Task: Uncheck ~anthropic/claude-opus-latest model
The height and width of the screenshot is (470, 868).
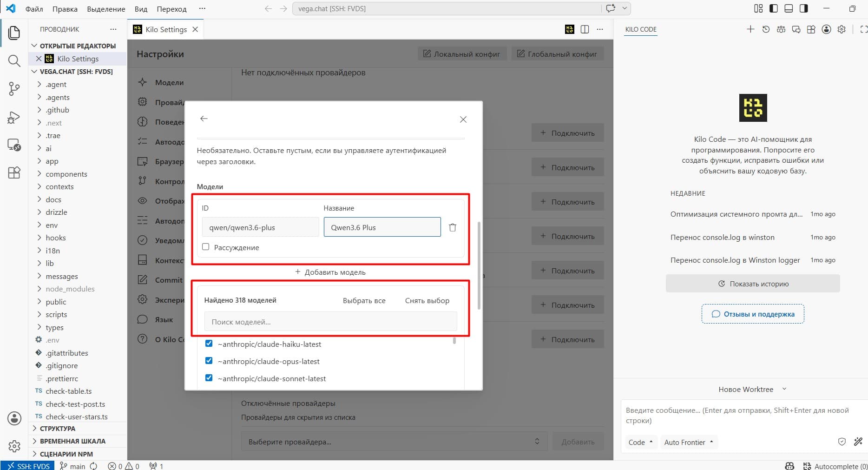Action: click(209, 361)
